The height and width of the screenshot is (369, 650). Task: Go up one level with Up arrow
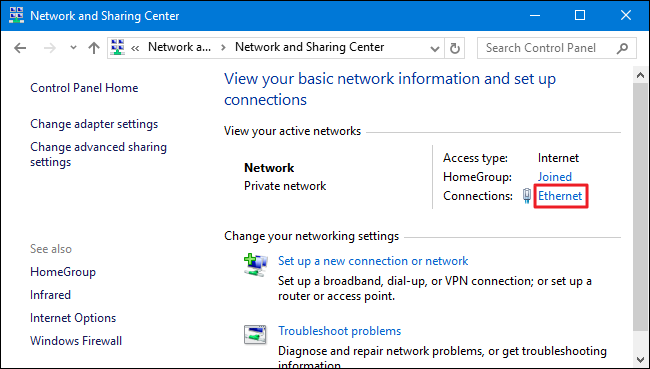94,48
